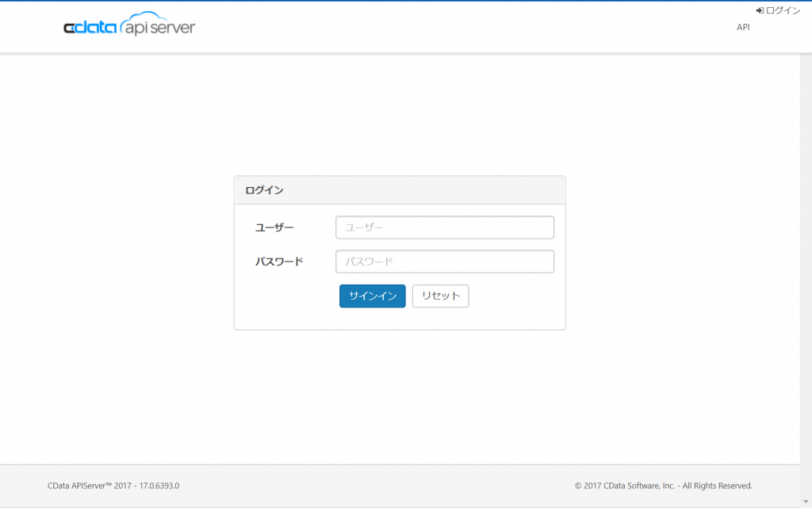Viewport: 812px width, 508px height.
Task: Focus the ユーザー input field
Action: [445, 227]
